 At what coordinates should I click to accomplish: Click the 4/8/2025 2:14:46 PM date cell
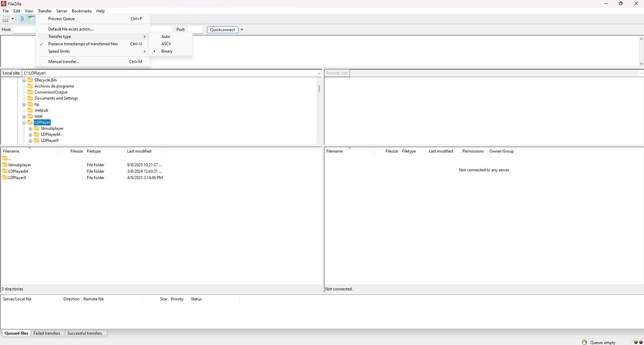145,178
